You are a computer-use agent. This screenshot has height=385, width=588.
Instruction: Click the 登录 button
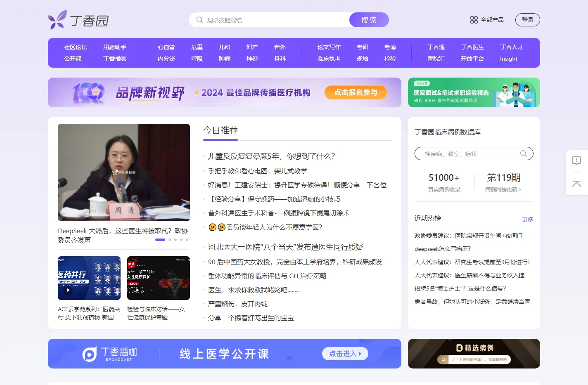(527, 20)
